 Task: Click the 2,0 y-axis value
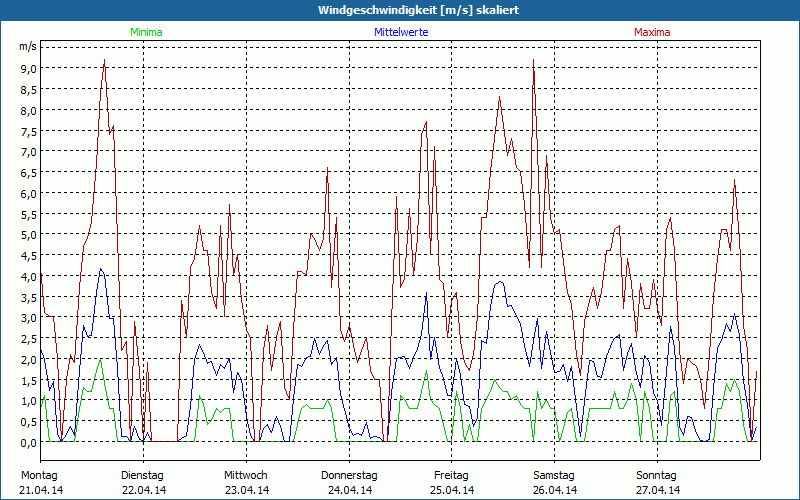pos(29,359)
